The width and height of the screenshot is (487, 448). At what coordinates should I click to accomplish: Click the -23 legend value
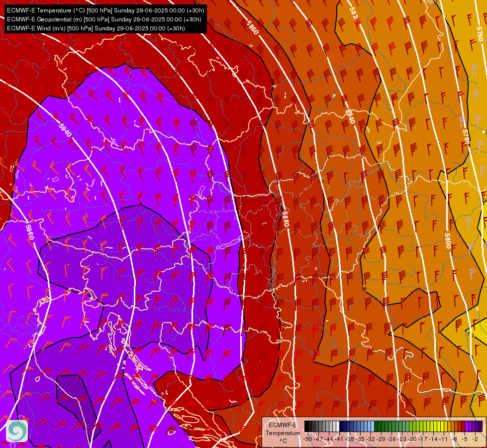coord(402,439)
